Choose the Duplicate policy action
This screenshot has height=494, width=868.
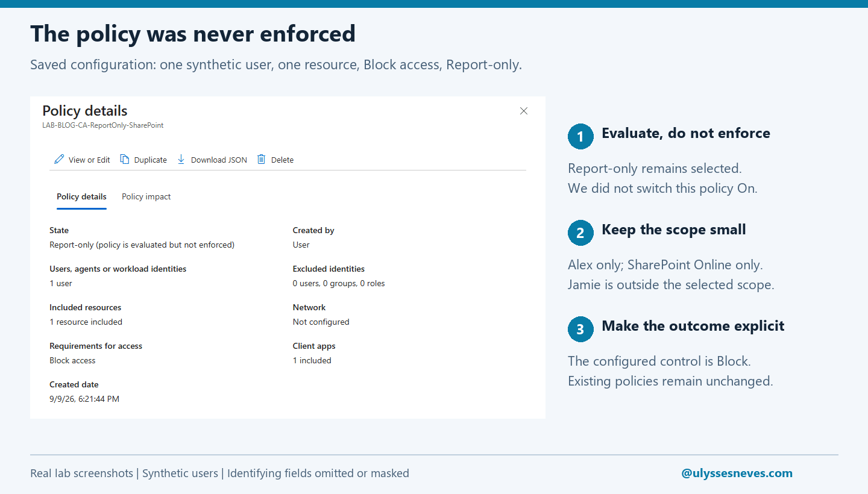143,160
